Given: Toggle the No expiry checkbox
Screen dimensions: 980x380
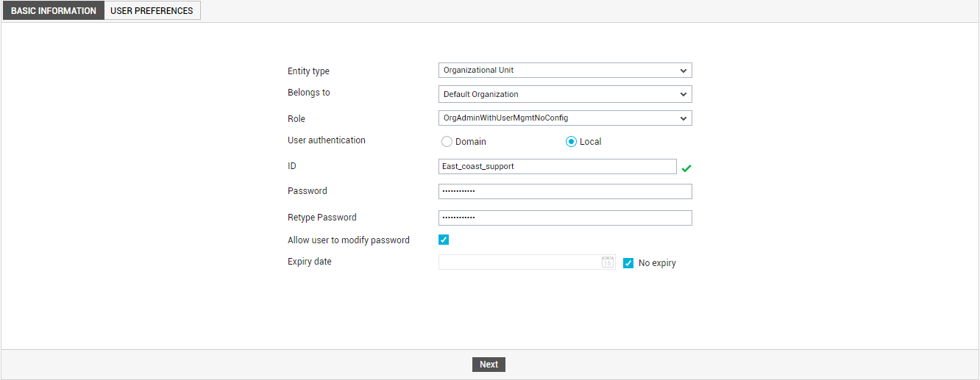Looking at the screenshot, I should click(x=628, y=263).
